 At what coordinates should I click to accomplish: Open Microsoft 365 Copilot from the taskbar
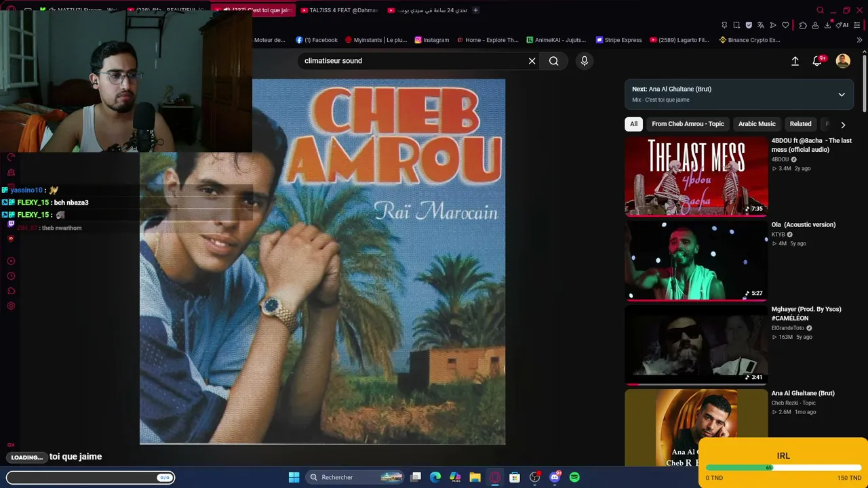pyautogui.click(x=455, y=477)
